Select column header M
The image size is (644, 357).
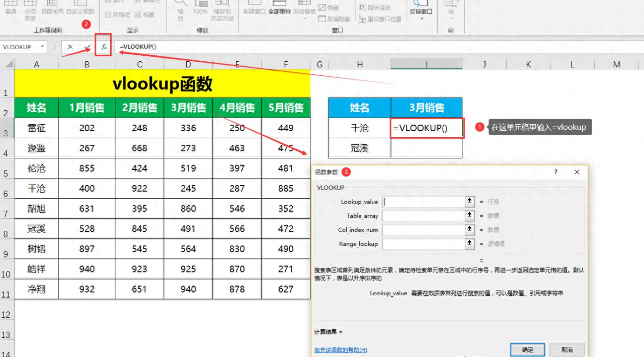coord(617,64)
